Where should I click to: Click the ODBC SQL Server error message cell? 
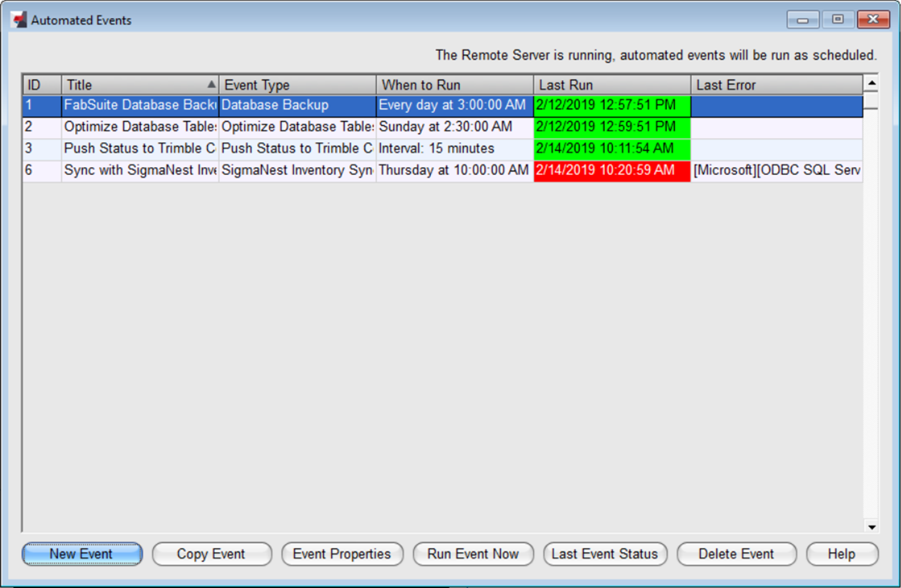point(776,171)
